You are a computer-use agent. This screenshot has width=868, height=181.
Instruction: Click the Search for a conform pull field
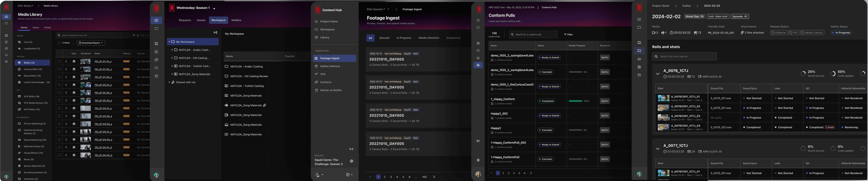[x=533, y=34]
